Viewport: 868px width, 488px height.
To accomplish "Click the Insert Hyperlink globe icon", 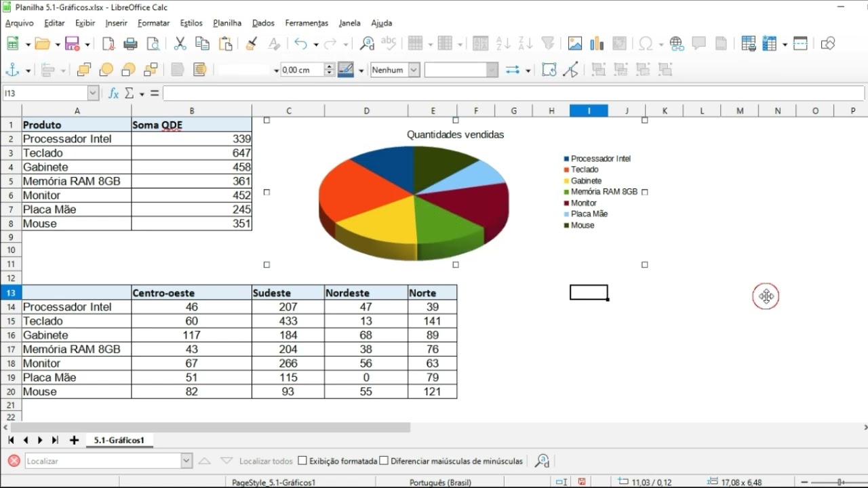I will tap(677, 43).
